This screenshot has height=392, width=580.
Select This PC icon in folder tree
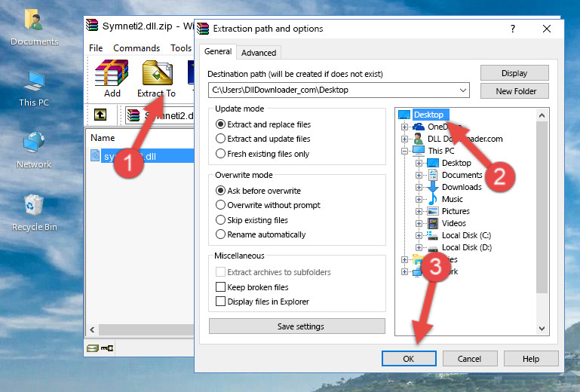[x=419, y=151]
